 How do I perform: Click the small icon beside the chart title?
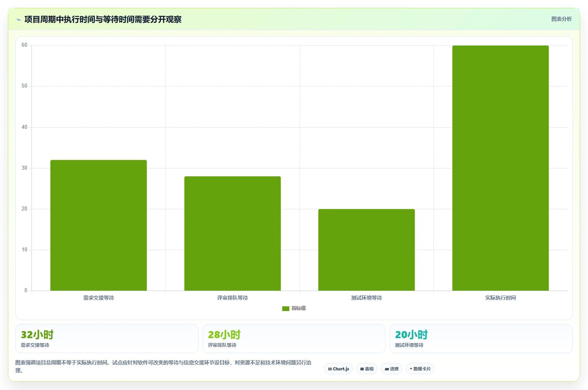(x=18, y=20)
